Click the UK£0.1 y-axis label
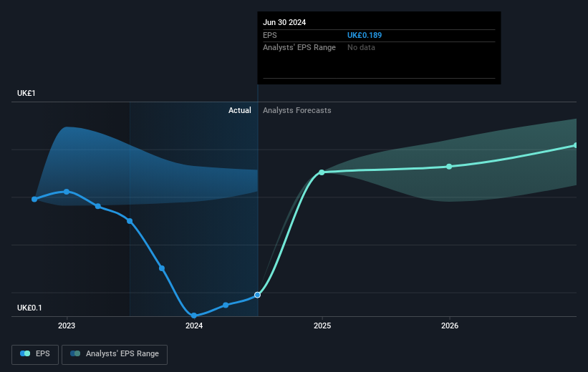588x372 pixels. 29,308
